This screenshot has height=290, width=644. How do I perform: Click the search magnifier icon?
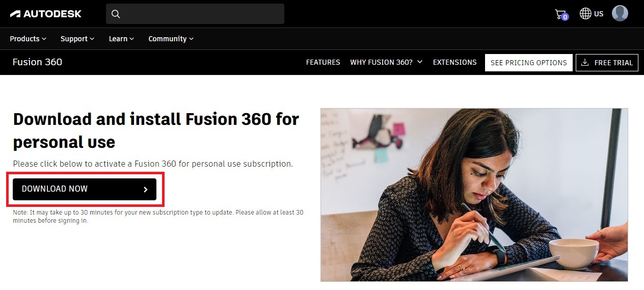pyautogui.click(x=116, y=14)
